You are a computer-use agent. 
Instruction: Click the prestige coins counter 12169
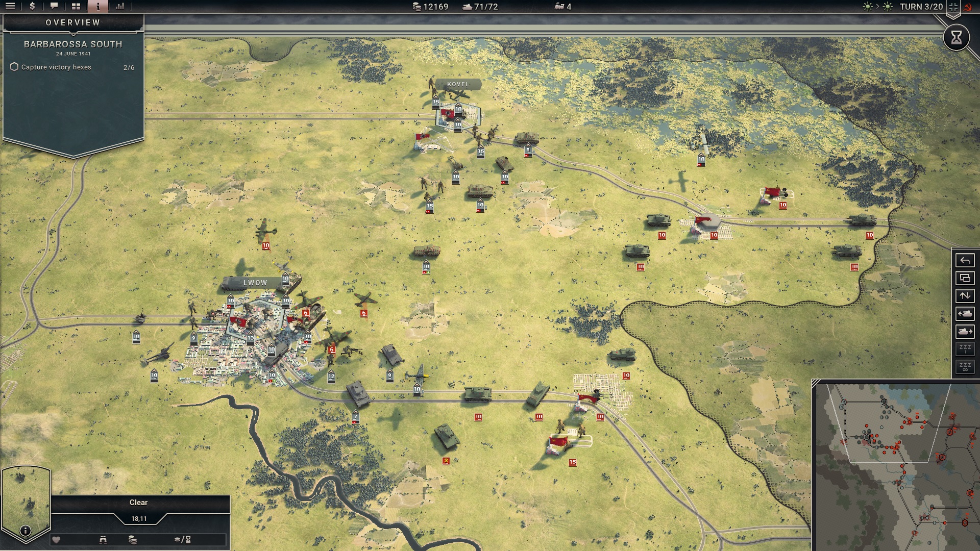click(x=430, y=7)
